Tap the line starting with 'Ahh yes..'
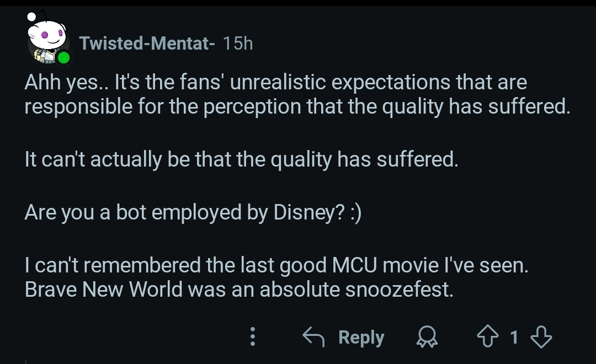The image size is (596, 364). (275, 83)
